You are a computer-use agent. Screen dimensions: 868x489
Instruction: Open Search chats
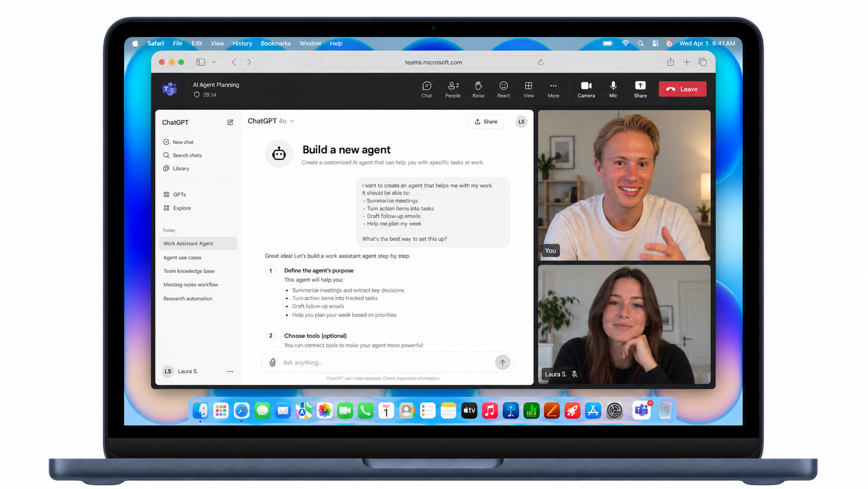[x=182, y=155]
